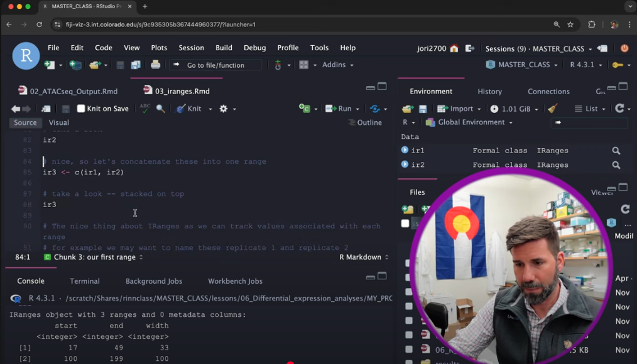Open the Session menu
The image size is (637, 364).
click(192, 48)
